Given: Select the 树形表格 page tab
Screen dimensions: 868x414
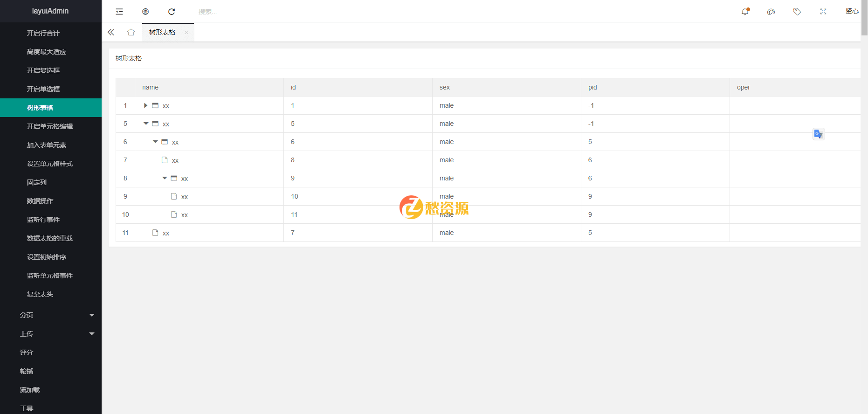Looking at the screenshot, I should [162, 32].
